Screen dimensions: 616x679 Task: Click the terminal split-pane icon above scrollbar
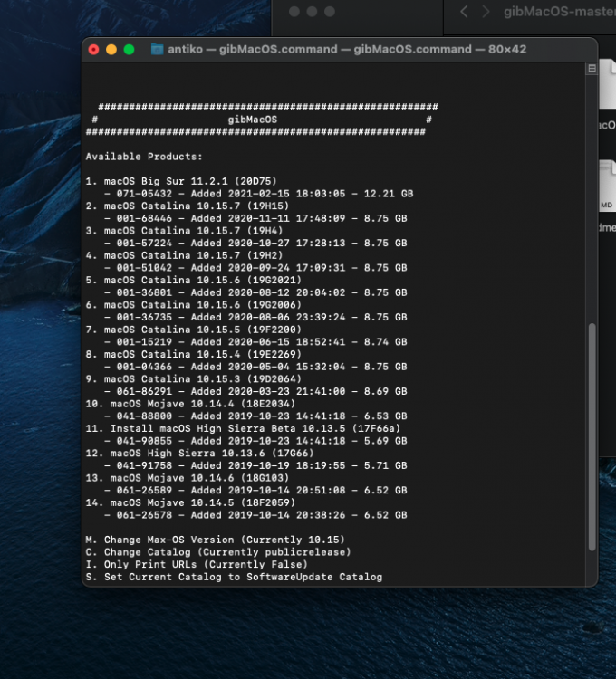pyautogui.click(x=592, y=69)
